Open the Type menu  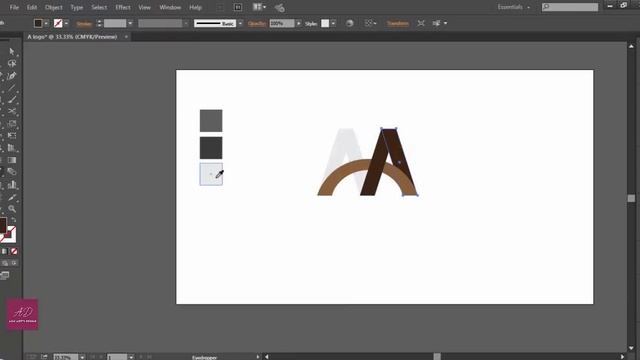tap(77, 7)
